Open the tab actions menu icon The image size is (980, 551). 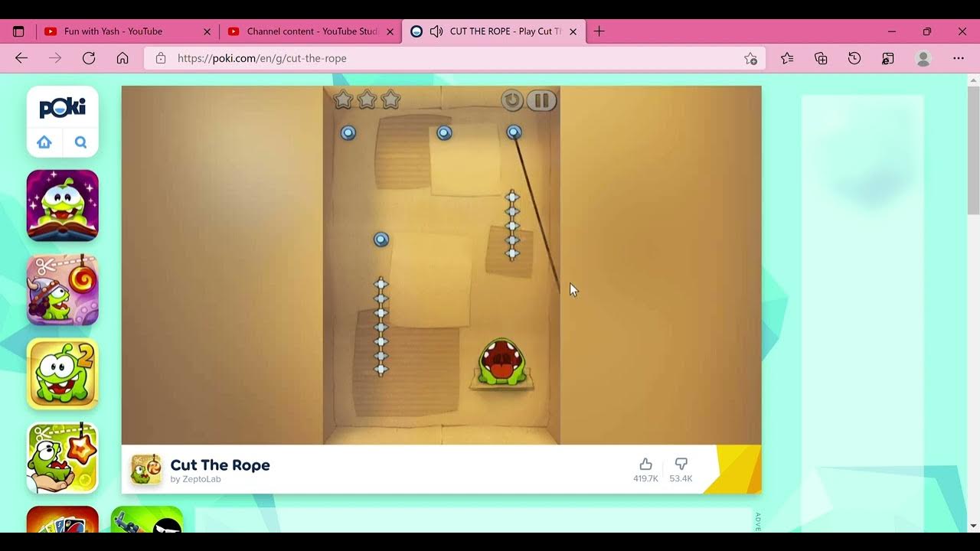19,31
